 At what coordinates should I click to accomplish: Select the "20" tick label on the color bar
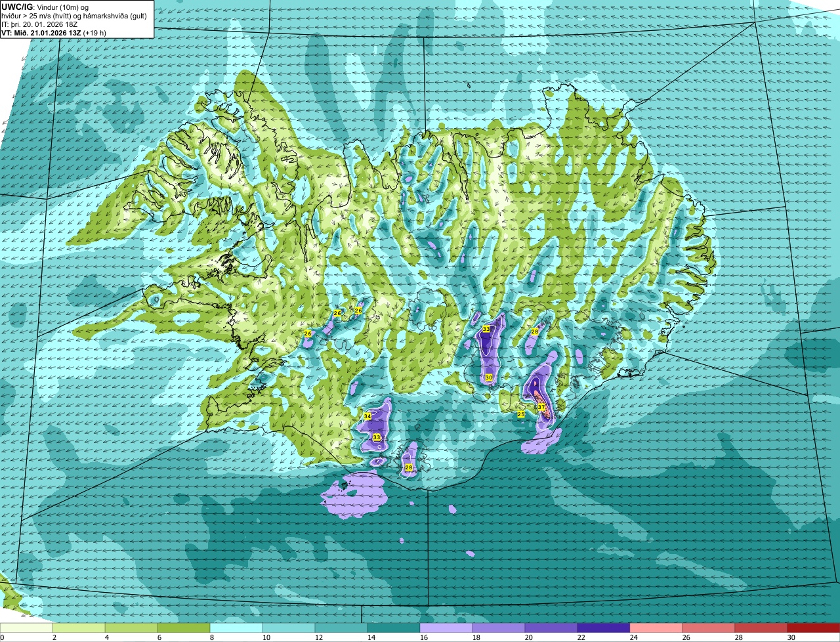point(529,637)
